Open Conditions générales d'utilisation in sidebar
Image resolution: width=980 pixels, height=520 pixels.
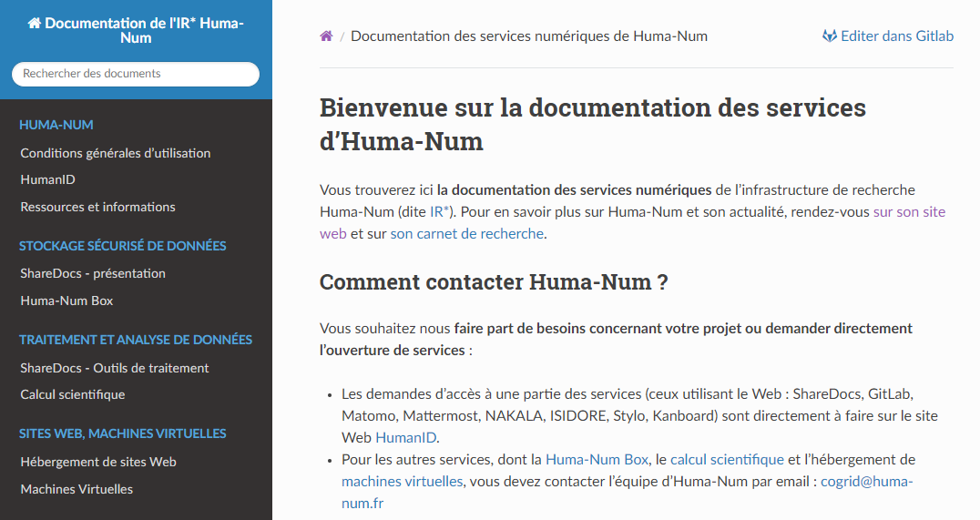point(116,153)
